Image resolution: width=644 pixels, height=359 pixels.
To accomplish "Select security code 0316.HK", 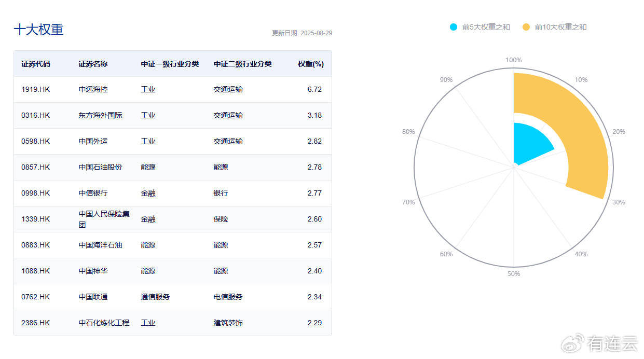I will 36,115.
